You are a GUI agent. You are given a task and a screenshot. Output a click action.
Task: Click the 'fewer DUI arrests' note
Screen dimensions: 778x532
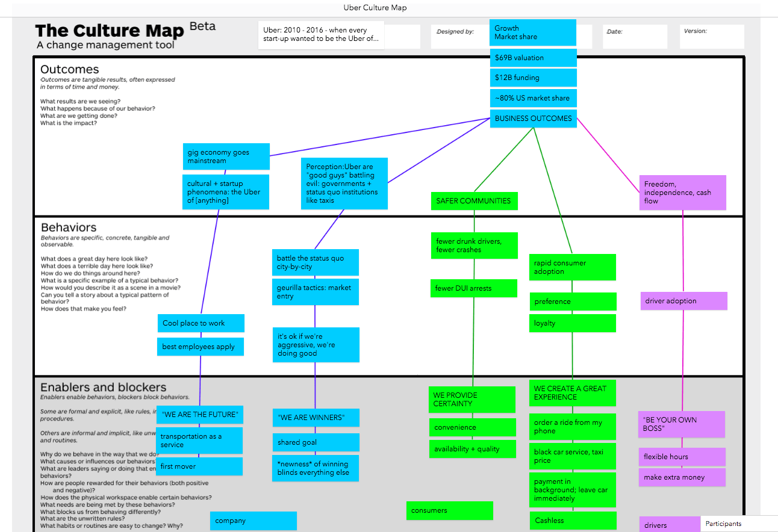pyautogui.click(x=475, y=288)
